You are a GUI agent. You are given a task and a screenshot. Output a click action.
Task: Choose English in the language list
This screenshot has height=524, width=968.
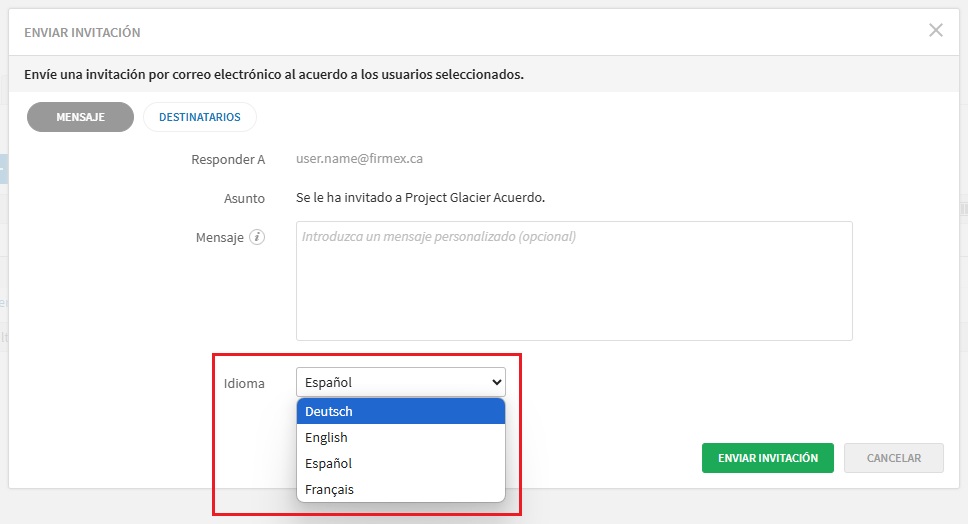pos(401,437)
